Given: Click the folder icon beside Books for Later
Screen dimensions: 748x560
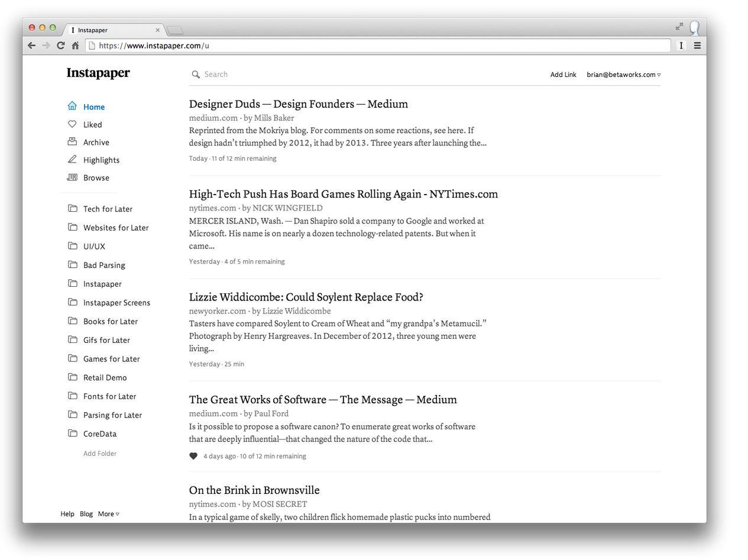Looking at the screenshot, I should point(73,321).
